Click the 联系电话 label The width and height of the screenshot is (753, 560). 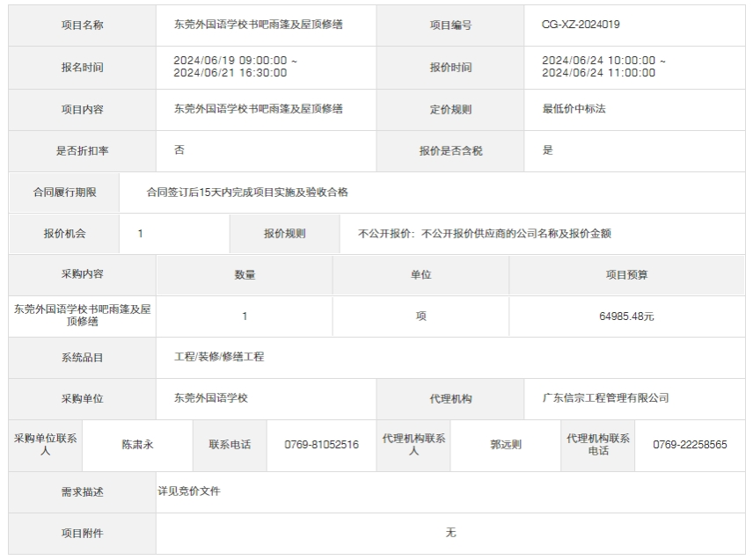pos(230,445)
